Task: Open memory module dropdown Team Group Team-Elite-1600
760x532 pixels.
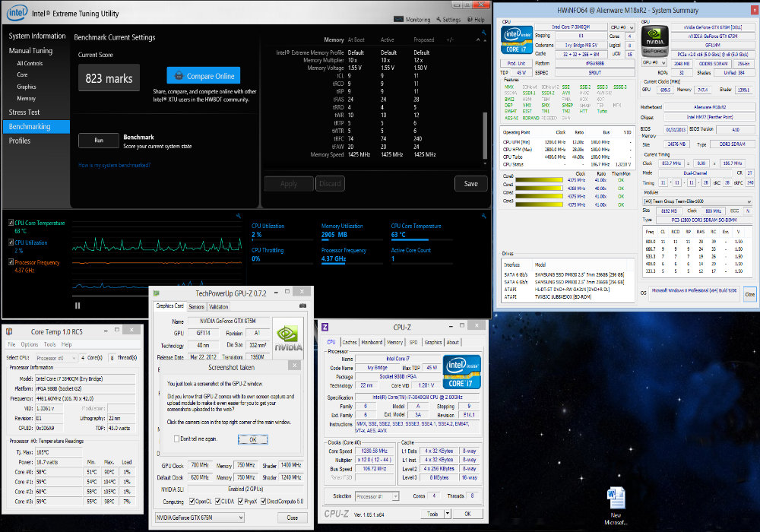Action: [x=698, y=201]
